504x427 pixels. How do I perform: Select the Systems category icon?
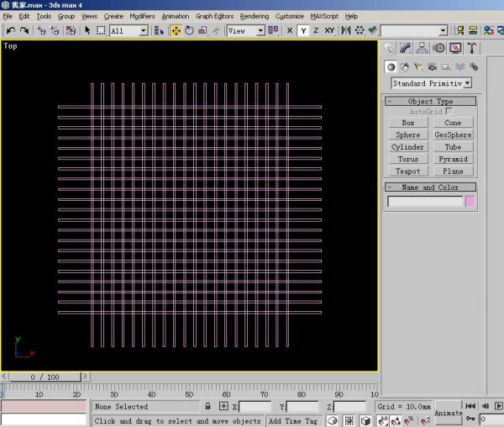[x=474, y=67]
